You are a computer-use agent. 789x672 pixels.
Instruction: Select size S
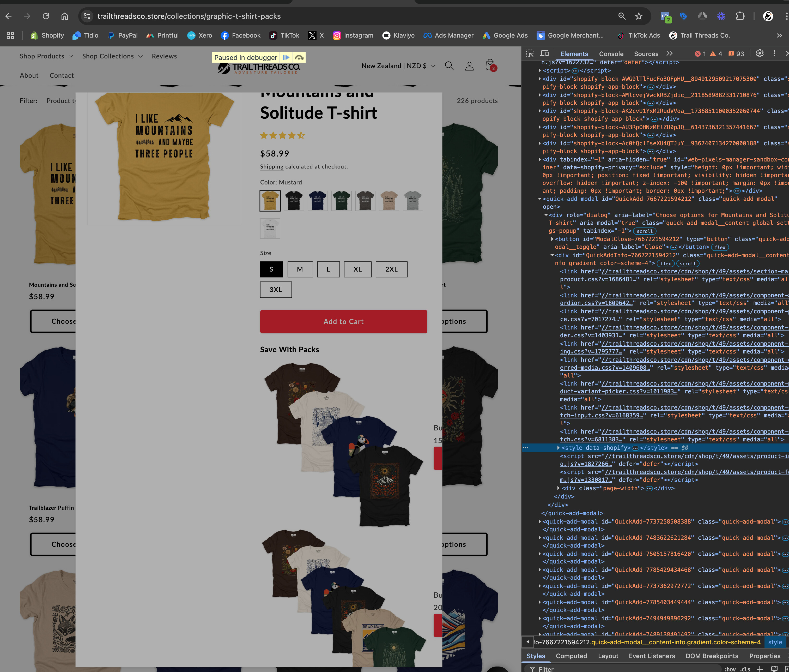pyautogui.click(x=271, y=269)
